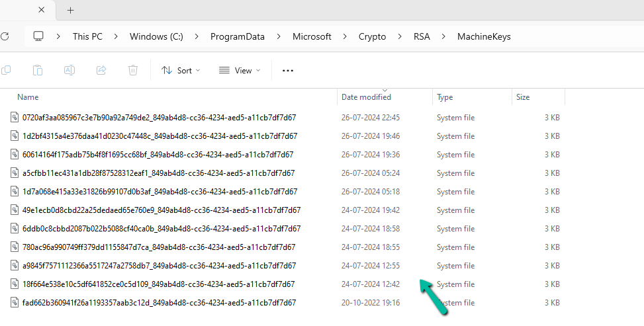The image size is (644, 326).
Task: Expand the chevron after ProgramData in the path
Action: tap(279, 37)
